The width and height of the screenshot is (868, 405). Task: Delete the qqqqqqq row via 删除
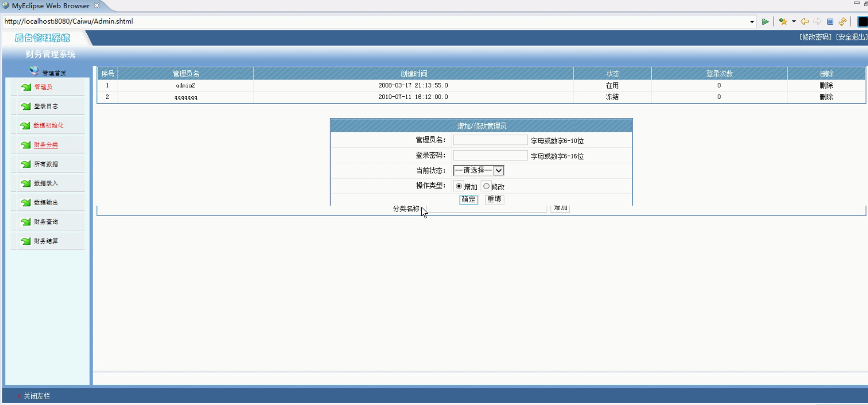click(826, 97)
